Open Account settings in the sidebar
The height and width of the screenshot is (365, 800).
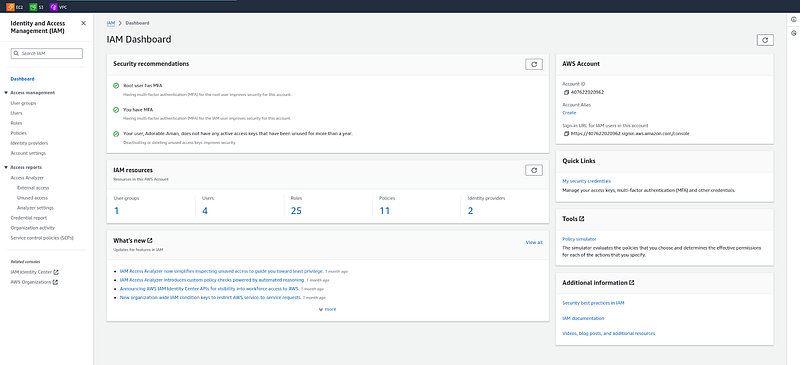click(28, 153)
